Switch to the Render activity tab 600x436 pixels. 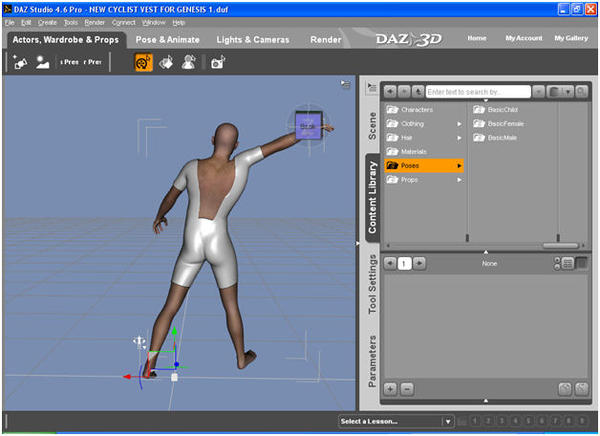click(326, 40)
